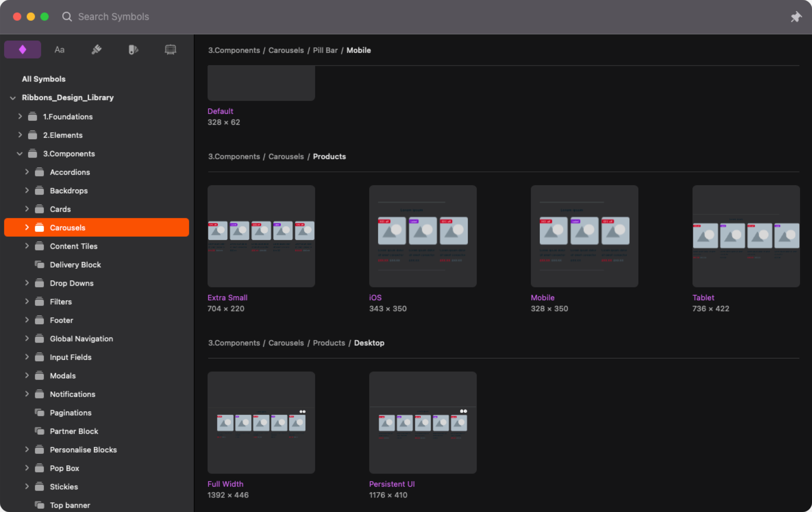
Task: Select the Extra Small carousel thumbnail
Action: 261,236
